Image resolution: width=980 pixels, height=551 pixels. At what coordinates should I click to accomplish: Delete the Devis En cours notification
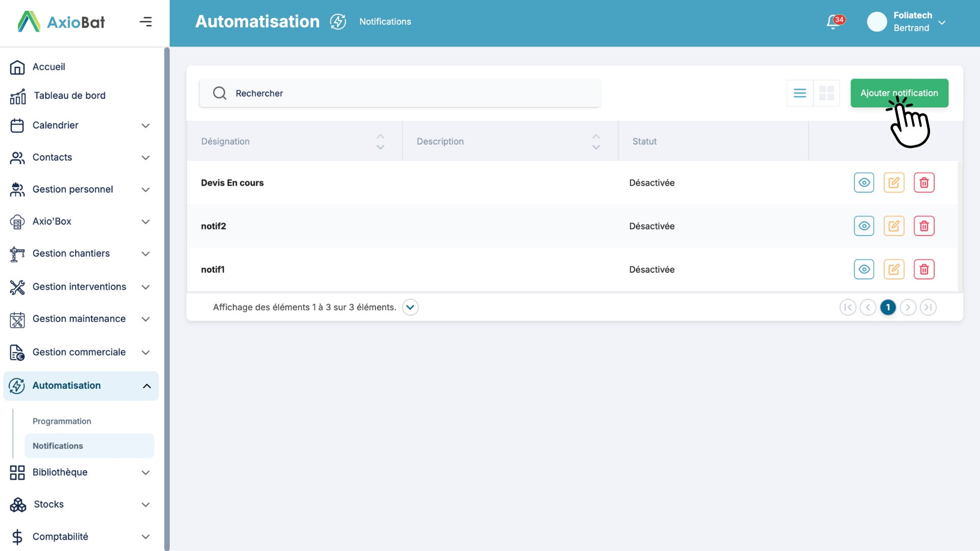(x=924, y=183)
